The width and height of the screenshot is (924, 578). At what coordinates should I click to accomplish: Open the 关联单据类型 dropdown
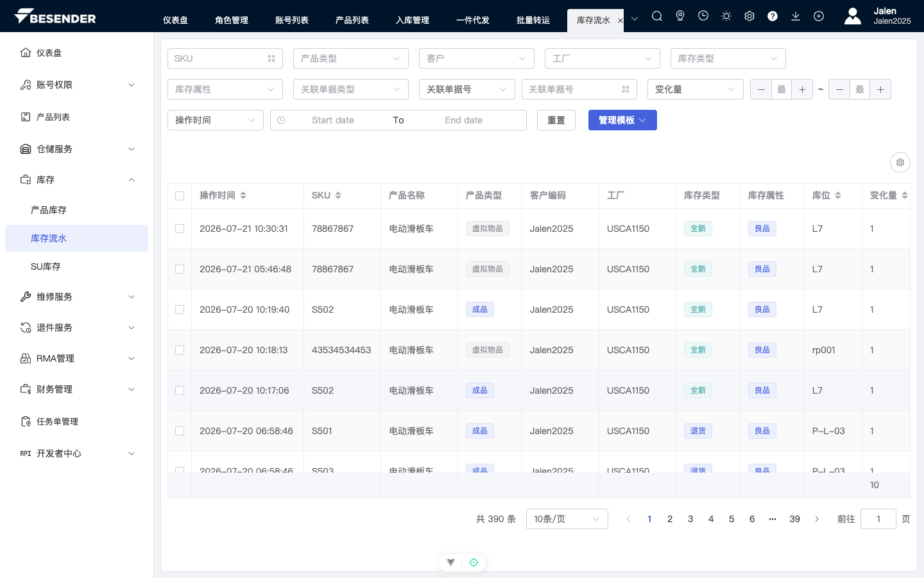pyautogui.click(x=351, y=89)
